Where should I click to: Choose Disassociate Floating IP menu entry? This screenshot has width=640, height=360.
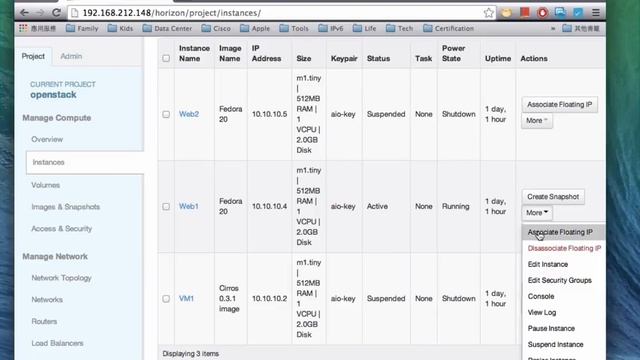tap(563, 248)
